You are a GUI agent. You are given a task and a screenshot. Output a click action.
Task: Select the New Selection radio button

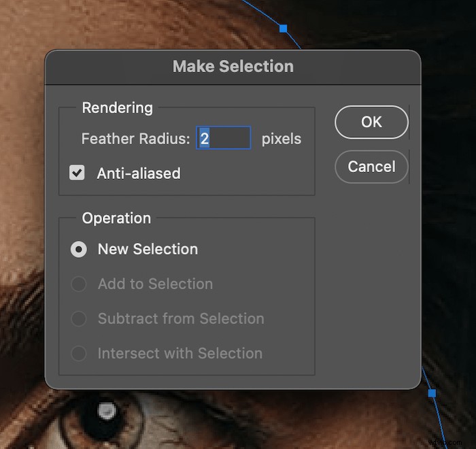tap(79, 250)
